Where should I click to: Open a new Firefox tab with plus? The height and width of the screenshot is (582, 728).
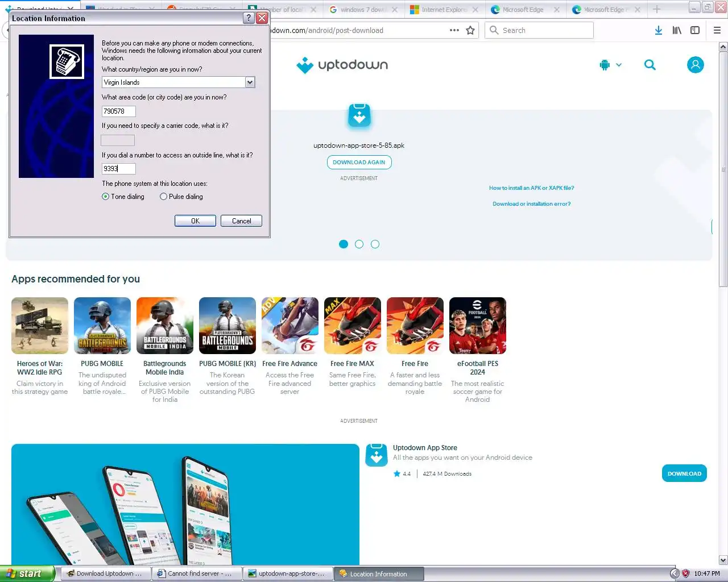point(657,9)
